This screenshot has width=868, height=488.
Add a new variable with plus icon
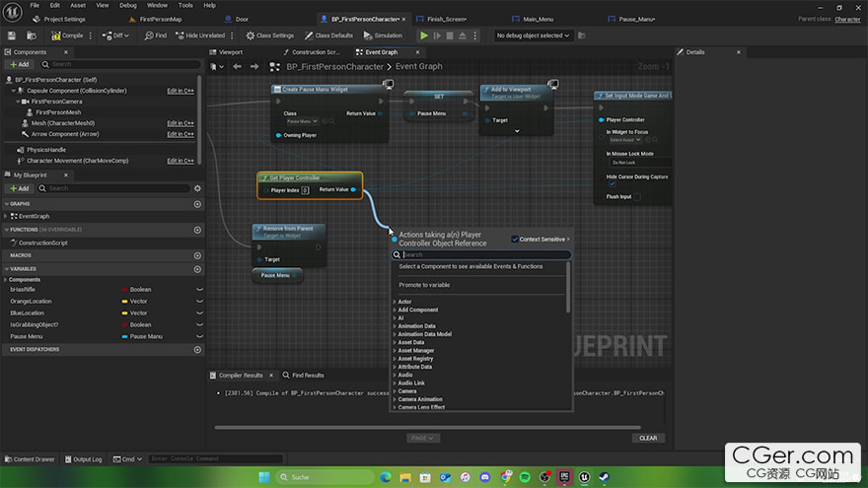197,269
